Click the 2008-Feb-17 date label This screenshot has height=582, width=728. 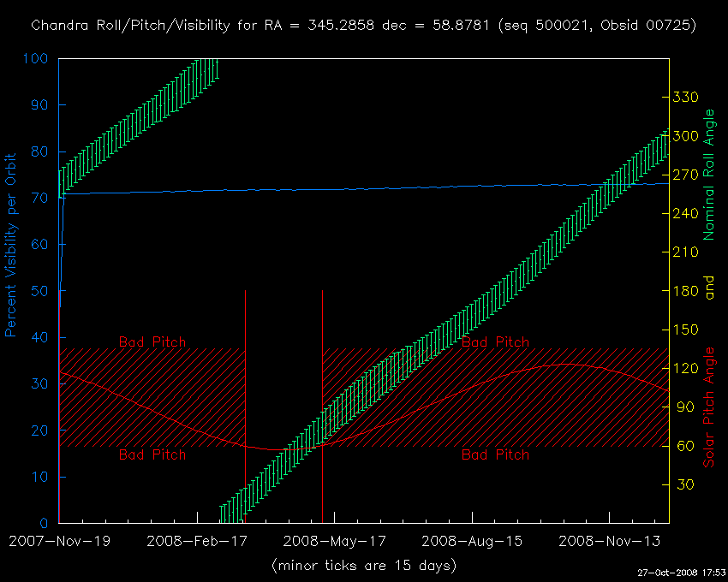[x=196, y=541]
